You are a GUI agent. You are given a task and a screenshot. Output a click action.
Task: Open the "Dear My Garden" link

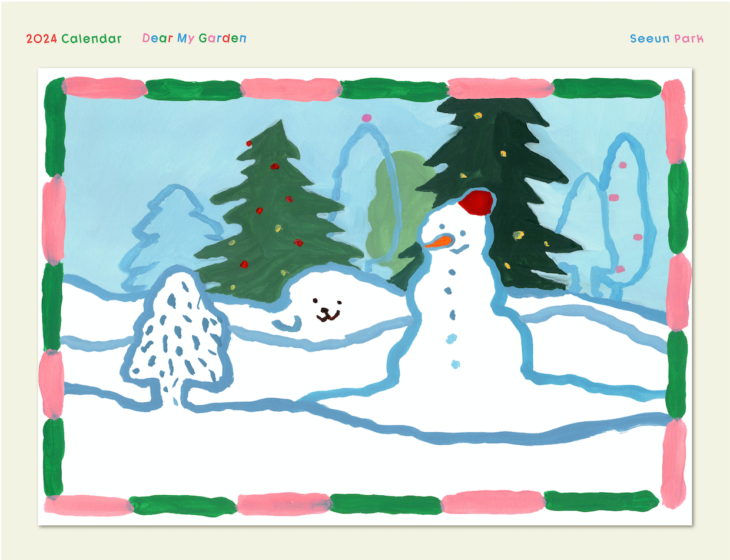click(194, 39)
